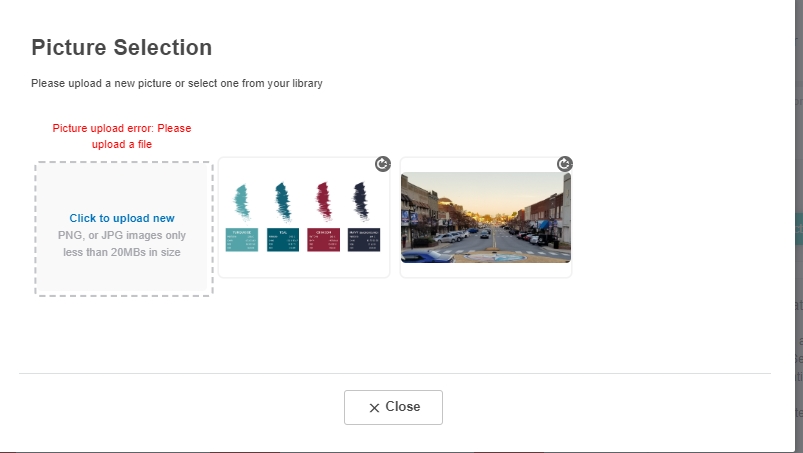Click the 'Click to upload new' link
Image resolution: width=803 pixels, height=453 pixels.
click(x=122, y=218)
